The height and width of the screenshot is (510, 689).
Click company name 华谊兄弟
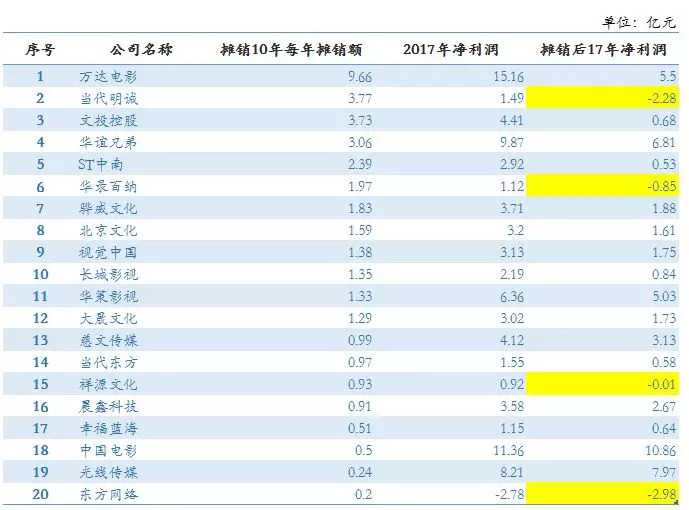(x=108, y=142)
